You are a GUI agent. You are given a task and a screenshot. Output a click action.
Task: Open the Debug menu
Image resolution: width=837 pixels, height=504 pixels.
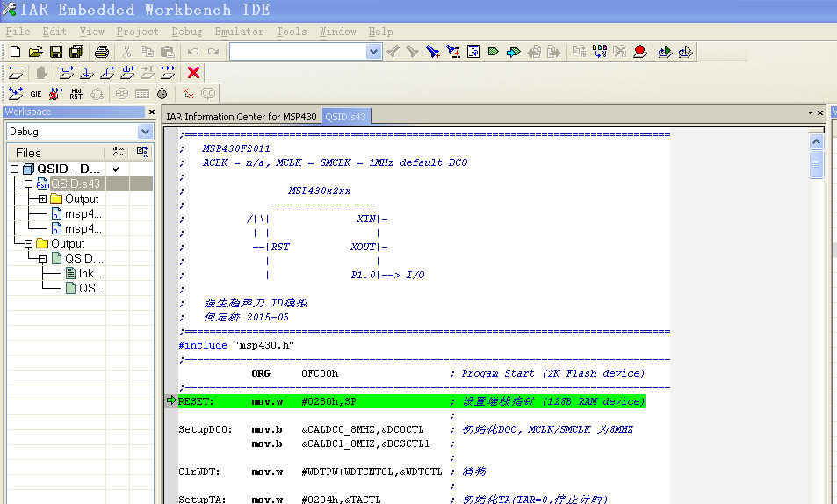[x=187, y=32]
